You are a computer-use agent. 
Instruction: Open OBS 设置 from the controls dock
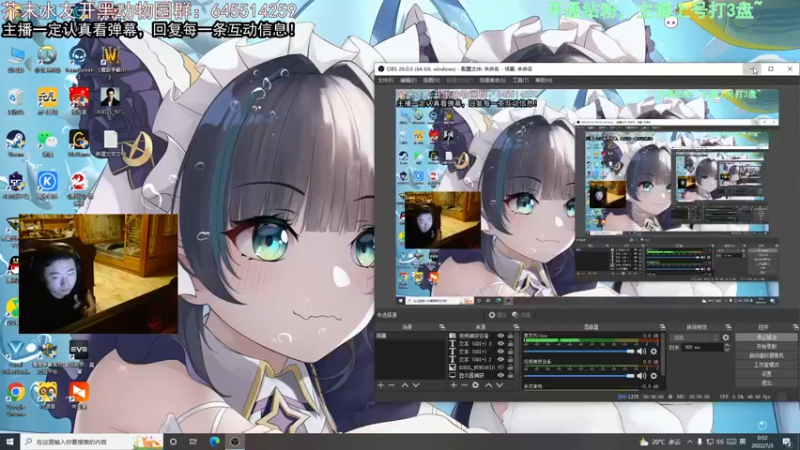point(766,374)
